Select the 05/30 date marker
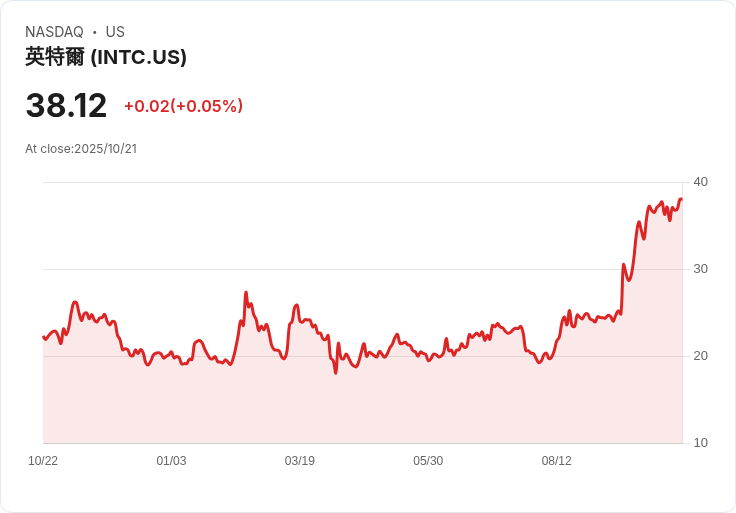Viewport: 736px width, 513px height. coord(428,461)
